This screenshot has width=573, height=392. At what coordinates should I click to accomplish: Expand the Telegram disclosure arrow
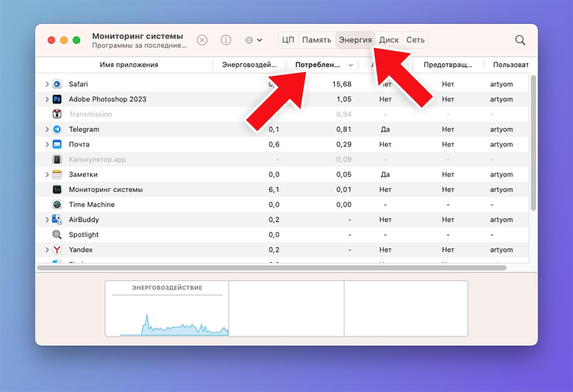point(47,129)
